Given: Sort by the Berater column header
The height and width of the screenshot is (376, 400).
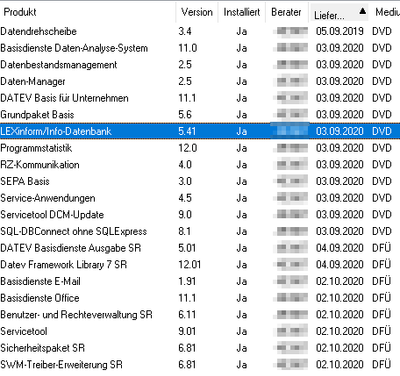Looking at the screenshot, I should [x=287, y=12].
